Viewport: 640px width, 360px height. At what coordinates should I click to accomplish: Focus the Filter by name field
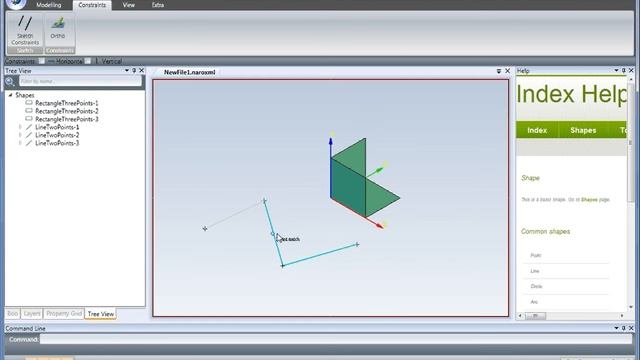pyautogui.click(x=80, y=81)
